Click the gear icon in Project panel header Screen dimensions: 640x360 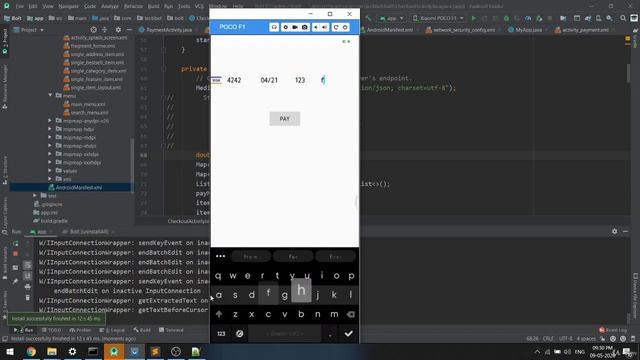118,30
